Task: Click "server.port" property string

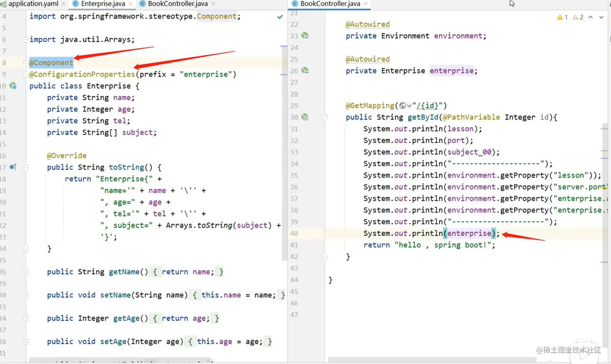Action: (581, 187)
